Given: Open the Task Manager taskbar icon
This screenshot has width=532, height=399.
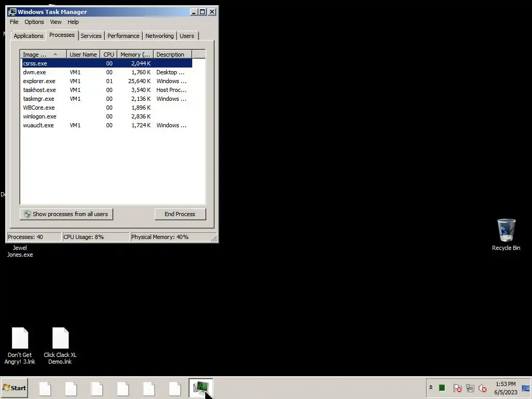Looking at the screenshot, I should 201,388.
